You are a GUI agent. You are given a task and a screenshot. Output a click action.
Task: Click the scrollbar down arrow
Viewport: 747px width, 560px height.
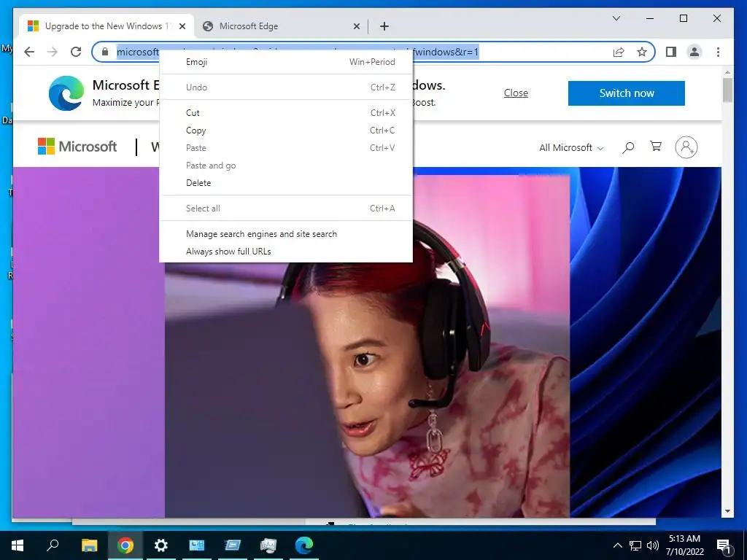point(727,511)
